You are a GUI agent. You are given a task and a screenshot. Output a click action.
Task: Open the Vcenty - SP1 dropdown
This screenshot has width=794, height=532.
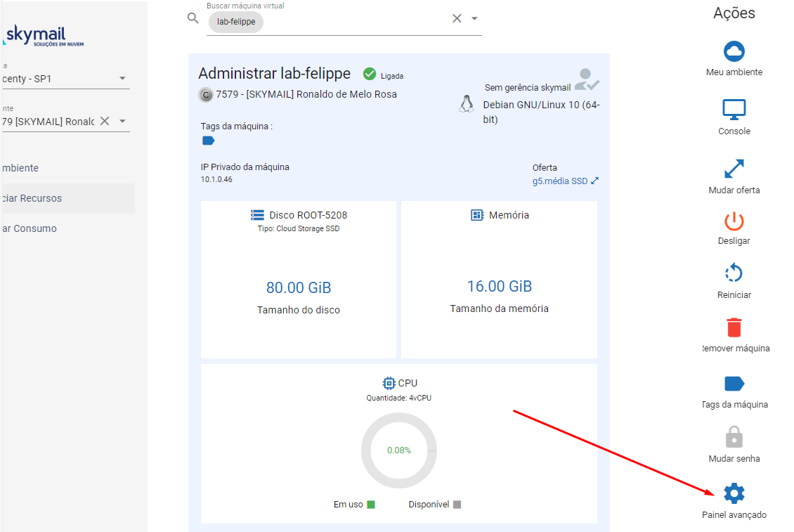click(65, 79)
